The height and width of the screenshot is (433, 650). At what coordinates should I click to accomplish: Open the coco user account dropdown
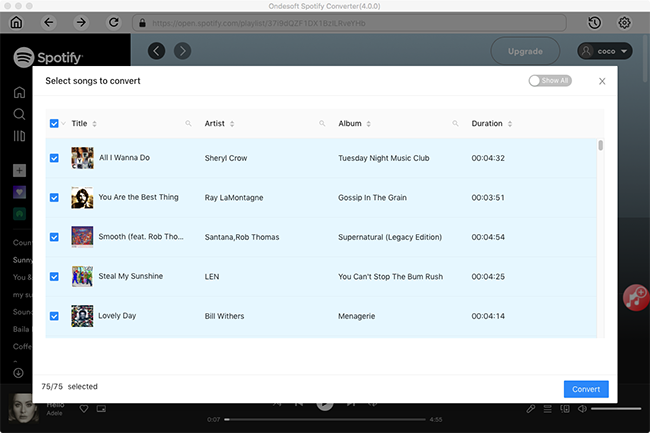tap(605, 51)
